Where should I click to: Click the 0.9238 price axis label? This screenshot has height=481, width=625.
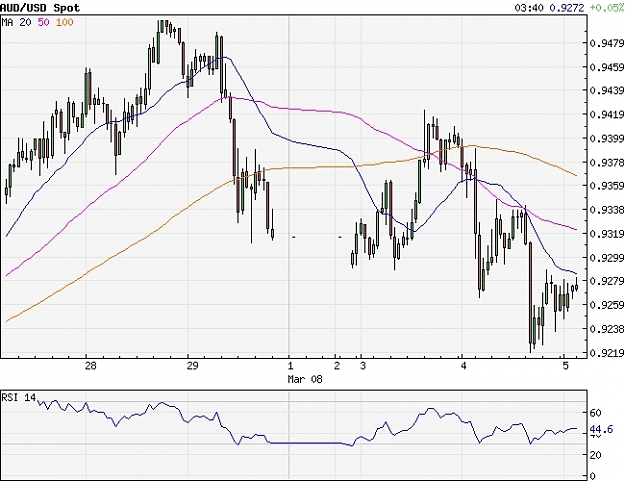(606, 329)
